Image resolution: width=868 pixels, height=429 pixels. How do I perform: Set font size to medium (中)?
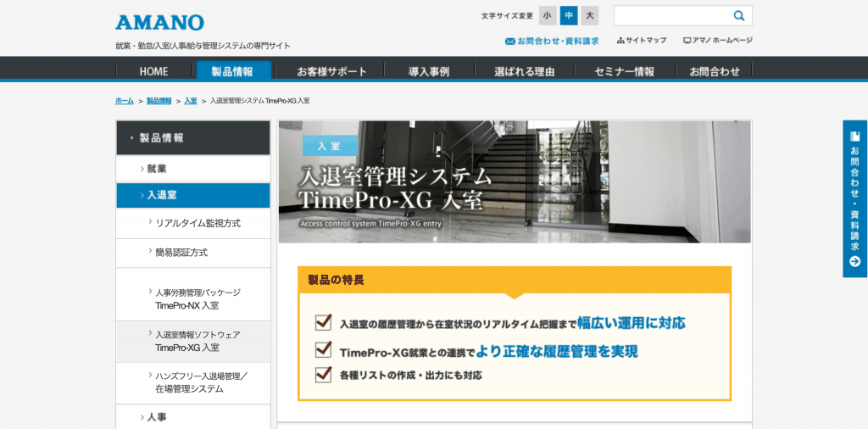(569, 15)
